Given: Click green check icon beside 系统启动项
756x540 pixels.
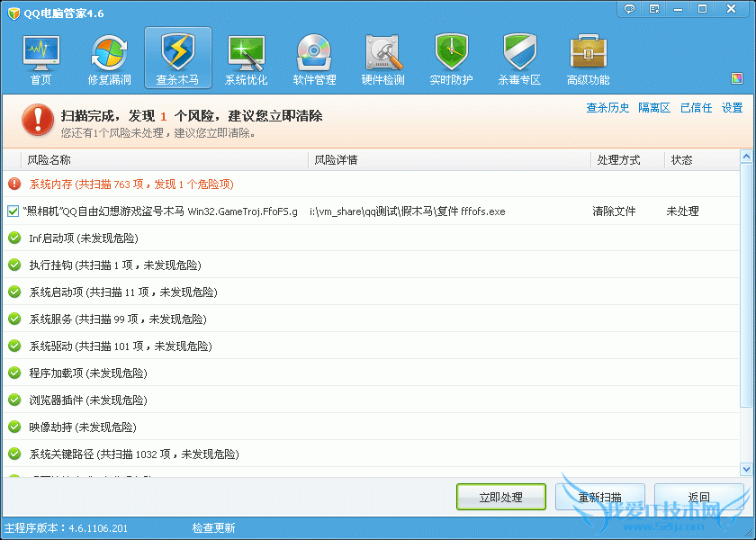Looking at the screenshot, I should click(14, 292).
